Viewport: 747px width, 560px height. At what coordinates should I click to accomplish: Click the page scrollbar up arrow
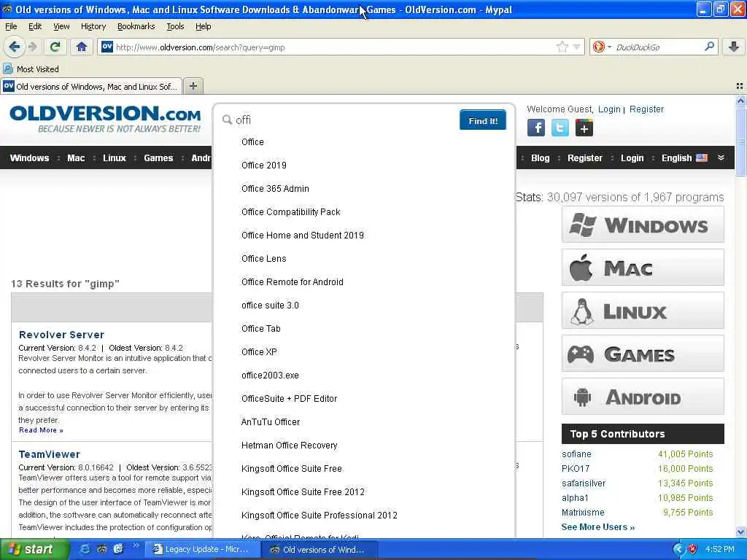[740, 101]
